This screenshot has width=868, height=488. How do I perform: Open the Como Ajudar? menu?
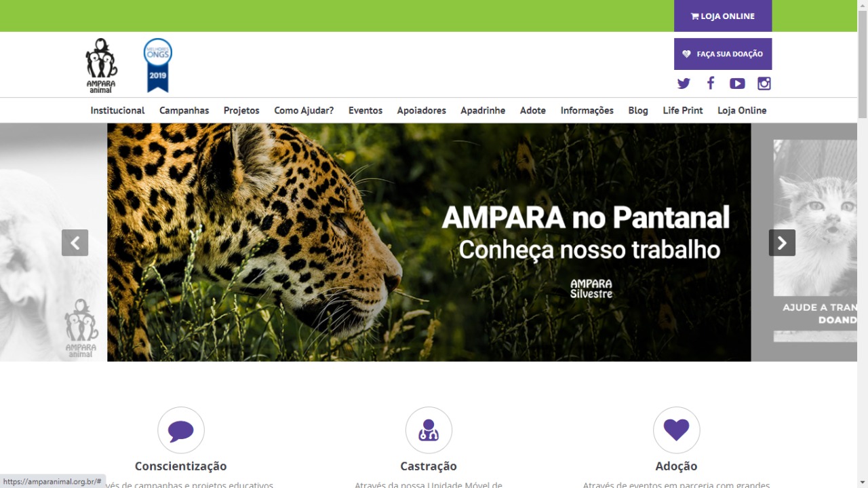pyautogui.click(x=304, y=110)
